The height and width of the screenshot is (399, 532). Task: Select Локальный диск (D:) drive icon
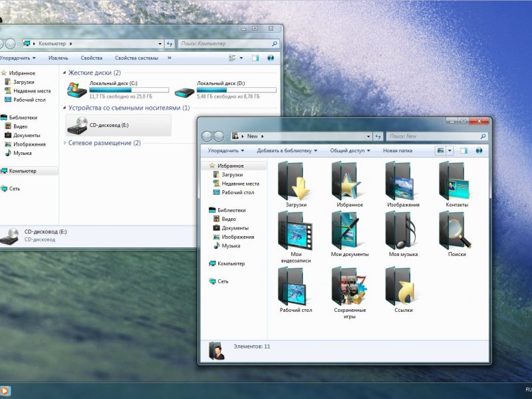point(184,92)
